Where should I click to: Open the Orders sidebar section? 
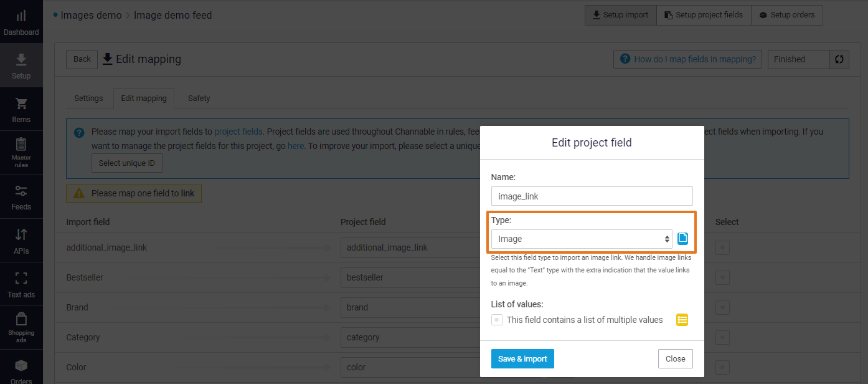point(21,370)
